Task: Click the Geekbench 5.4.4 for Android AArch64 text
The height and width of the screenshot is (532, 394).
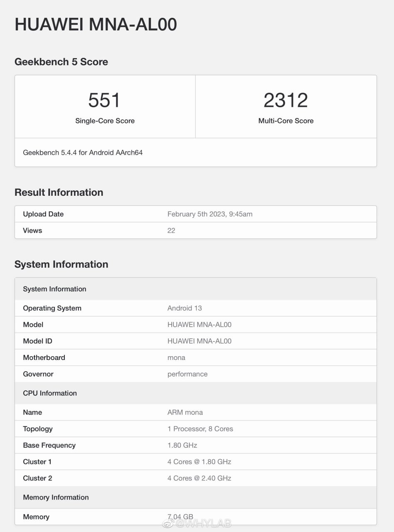Action: coord(82,153)
